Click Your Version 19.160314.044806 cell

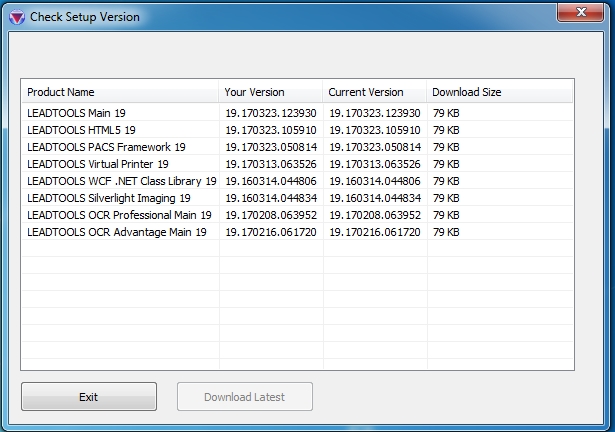point(271,181)
